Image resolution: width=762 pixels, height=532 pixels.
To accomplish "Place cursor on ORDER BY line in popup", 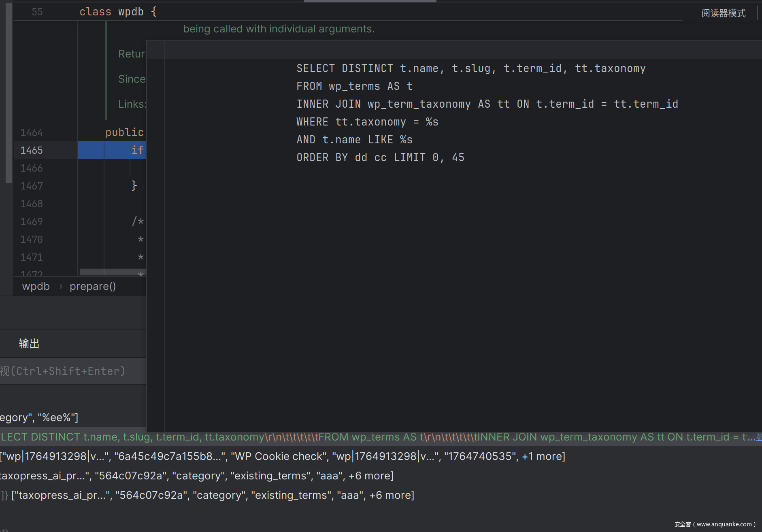I will click(x=380, y=157).
